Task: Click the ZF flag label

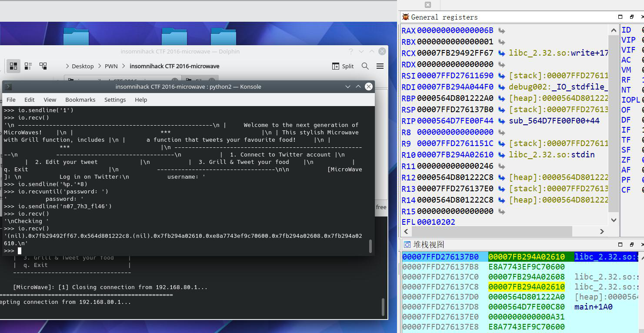Action: 626,160
